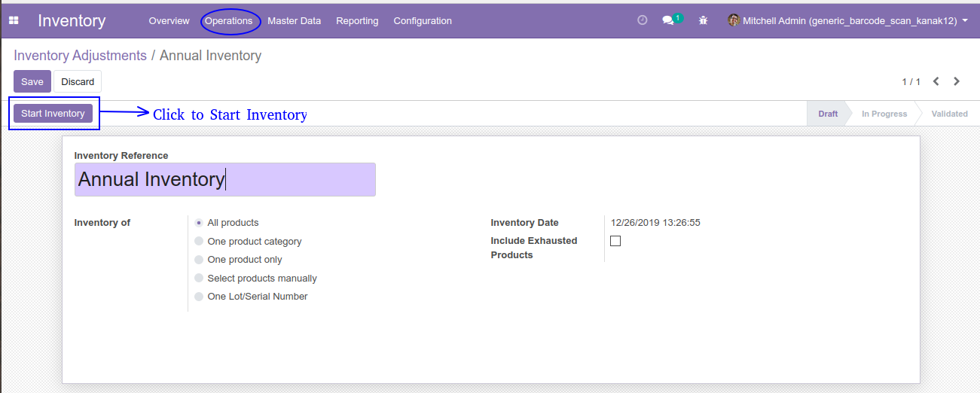Open the conversations chat icon
This screenshot has width=980, height=393.
668,21
